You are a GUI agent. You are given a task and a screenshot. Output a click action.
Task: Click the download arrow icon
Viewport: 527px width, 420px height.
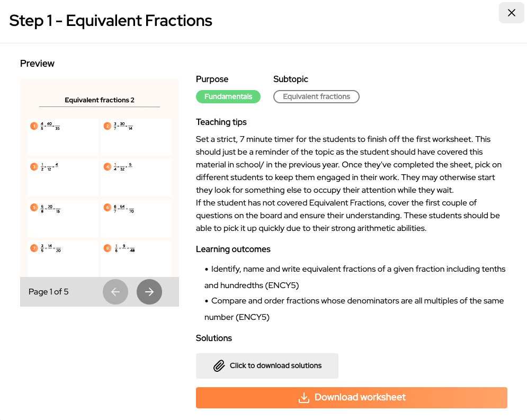304,397
